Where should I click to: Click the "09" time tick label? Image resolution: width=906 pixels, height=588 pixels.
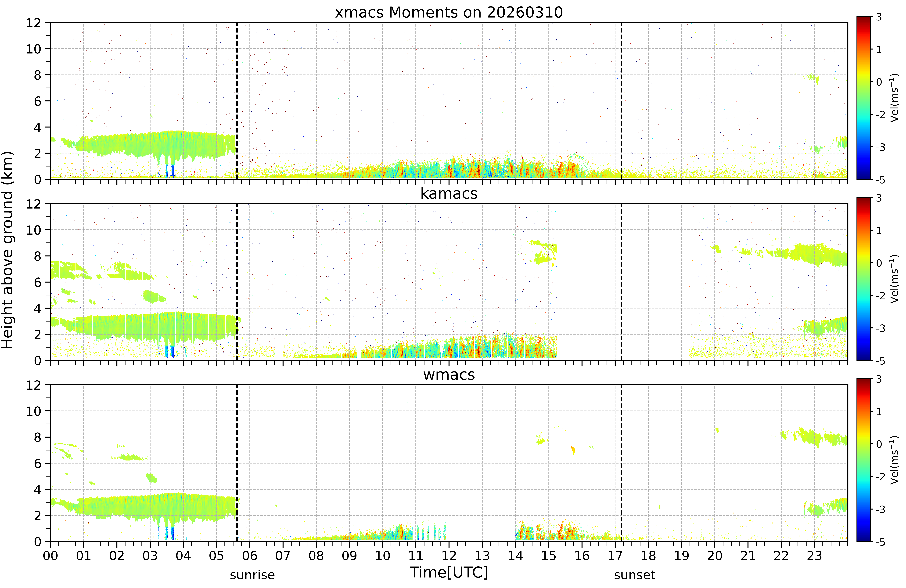[x=349, y=556]
